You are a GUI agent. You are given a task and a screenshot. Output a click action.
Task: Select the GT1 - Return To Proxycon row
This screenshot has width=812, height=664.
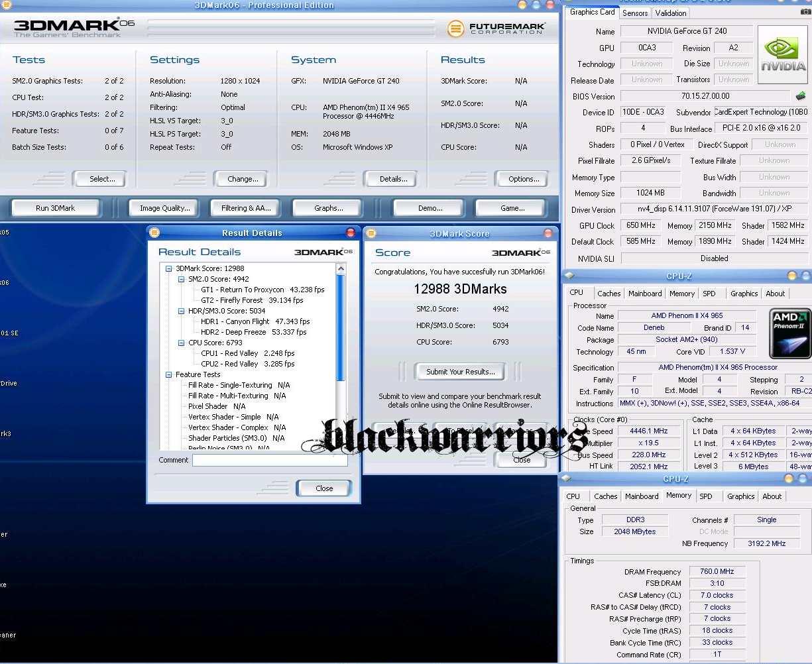(262, 290)
